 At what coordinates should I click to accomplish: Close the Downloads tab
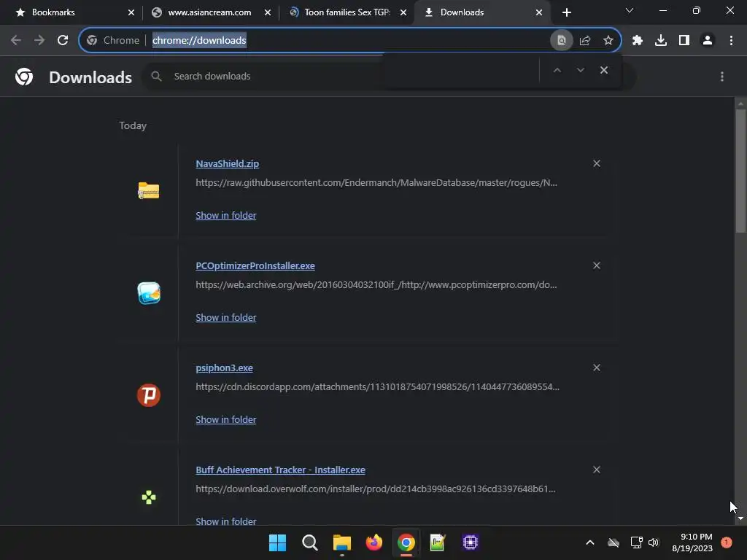coord(539,12)
